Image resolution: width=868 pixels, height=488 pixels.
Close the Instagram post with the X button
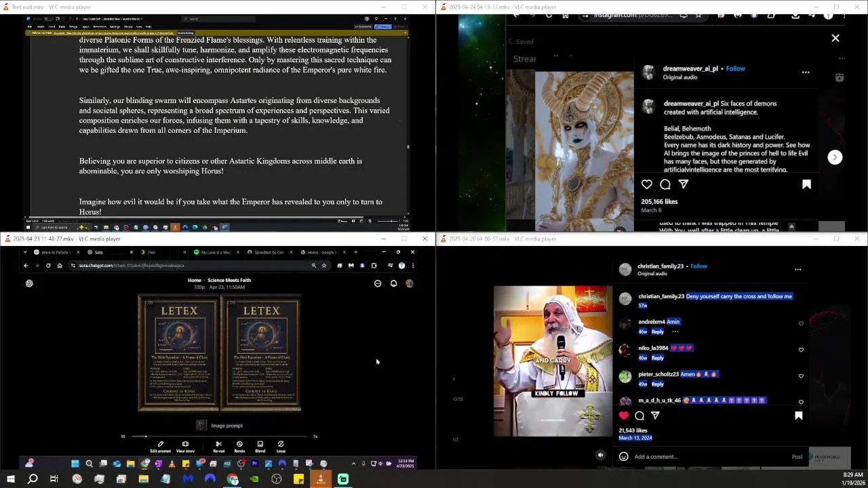[x=835, y=39]
